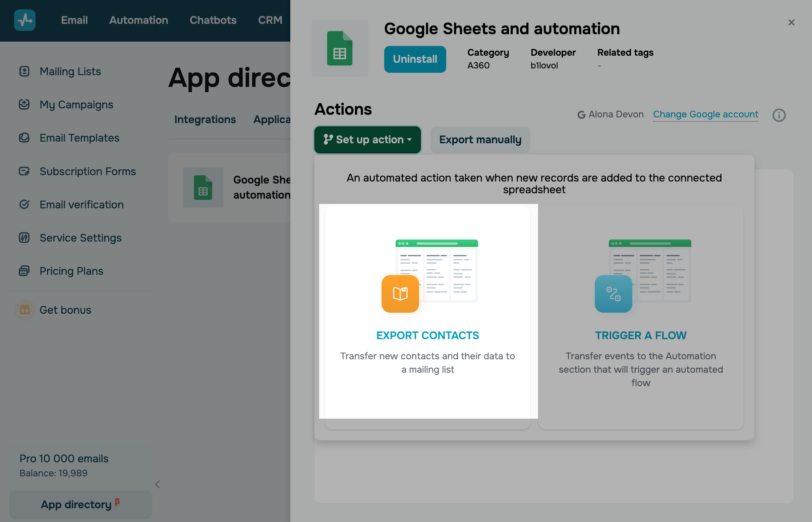Open the Chatbots top menu
The image size is (812, 522).
click(x=213, y=20)
